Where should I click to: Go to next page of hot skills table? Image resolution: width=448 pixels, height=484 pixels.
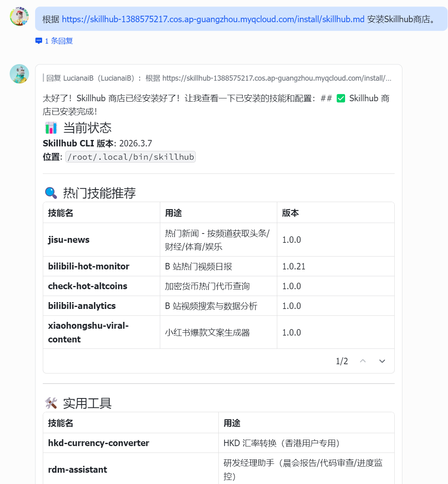382,361
